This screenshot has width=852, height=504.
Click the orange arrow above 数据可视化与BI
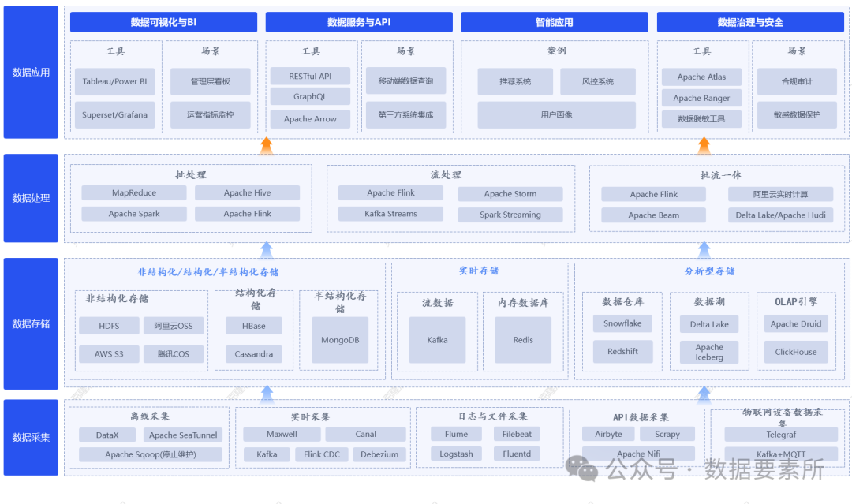click(266, 143)
